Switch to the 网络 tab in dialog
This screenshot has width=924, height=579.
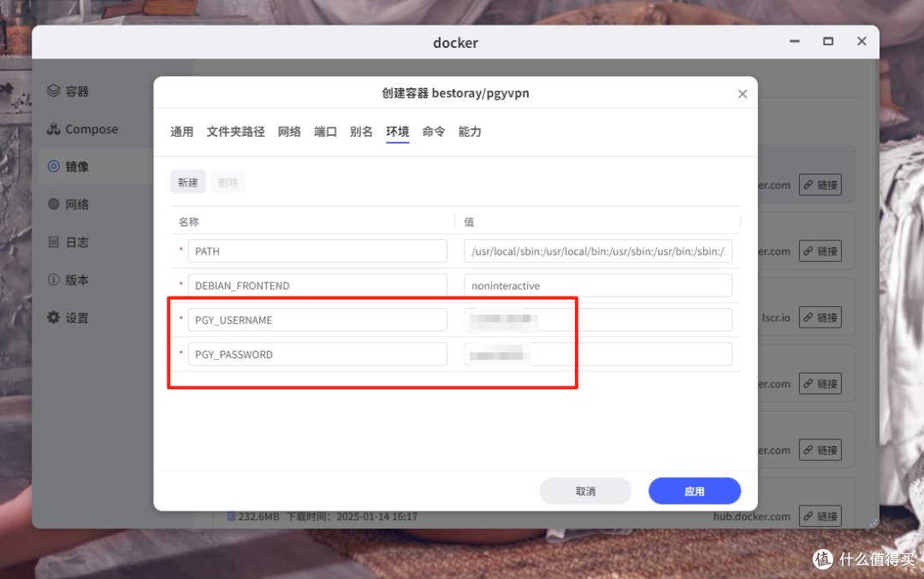point(289,132)
